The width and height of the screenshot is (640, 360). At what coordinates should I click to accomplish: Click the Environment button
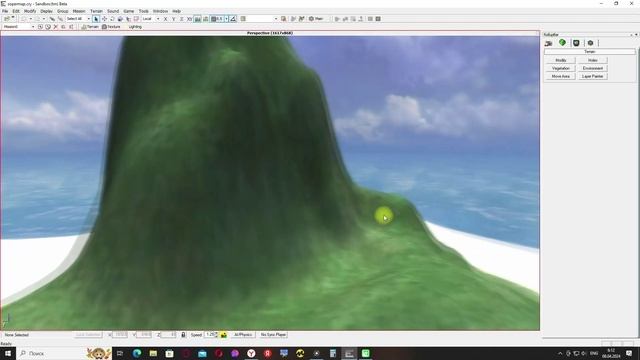pos(593,69)
